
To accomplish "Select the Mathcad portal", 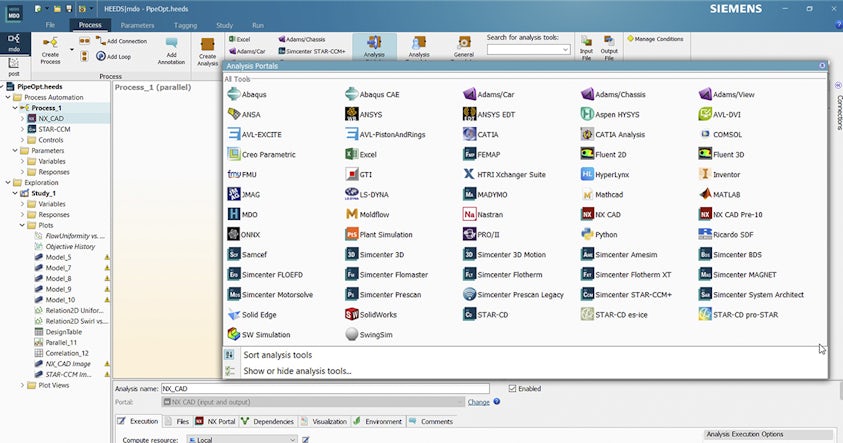I will click(x=602, y=194).
